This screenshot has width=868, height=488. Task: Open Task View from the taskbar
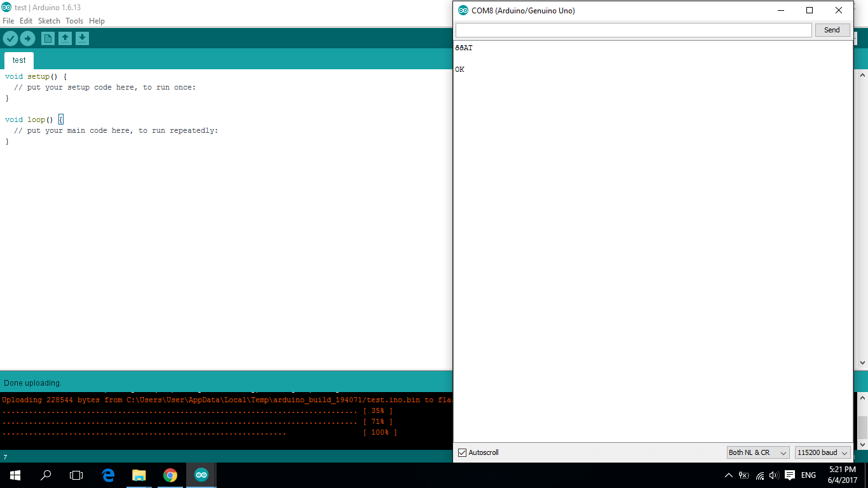[76, 475]
